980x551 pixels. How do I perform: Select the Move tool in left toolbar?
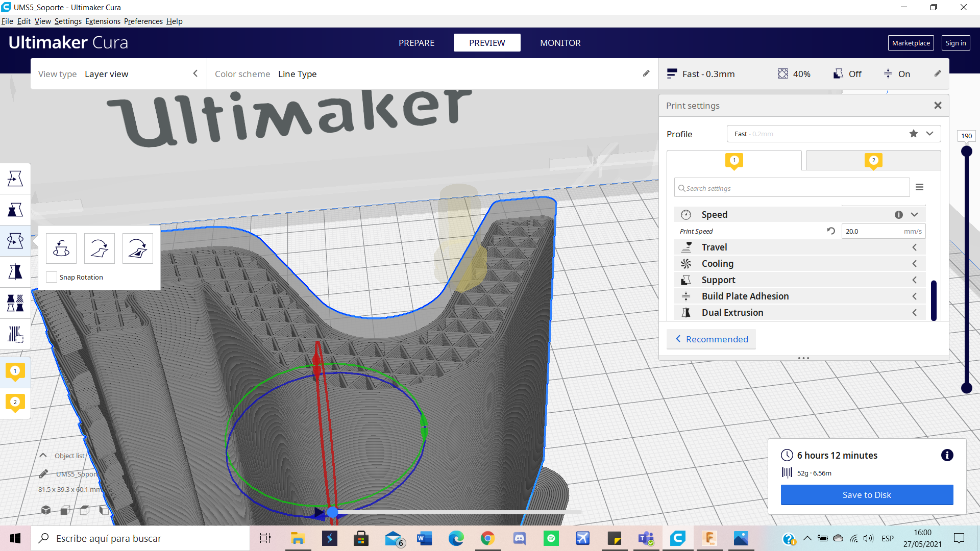point(15,179)
